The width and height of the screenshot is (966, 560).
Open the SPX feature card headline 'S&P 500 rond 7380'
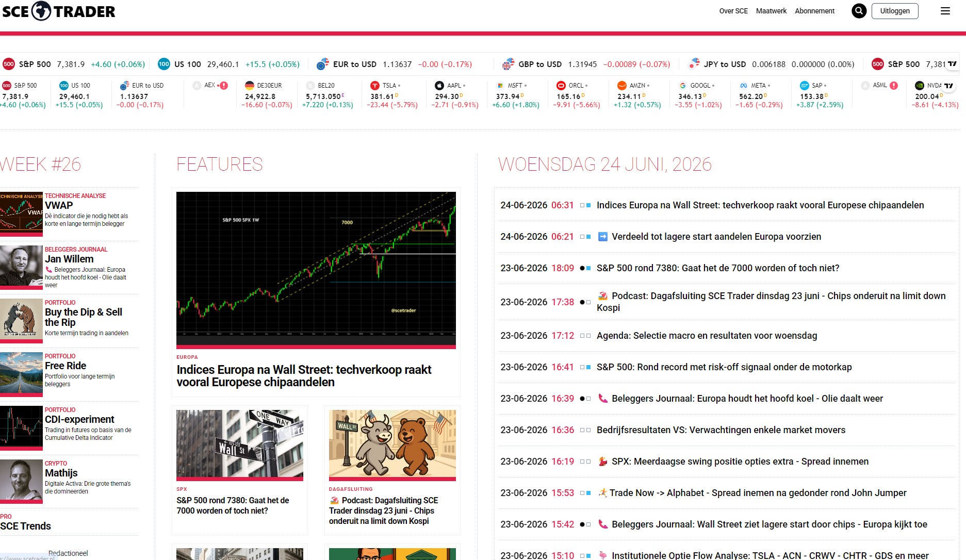click(233, 505)
